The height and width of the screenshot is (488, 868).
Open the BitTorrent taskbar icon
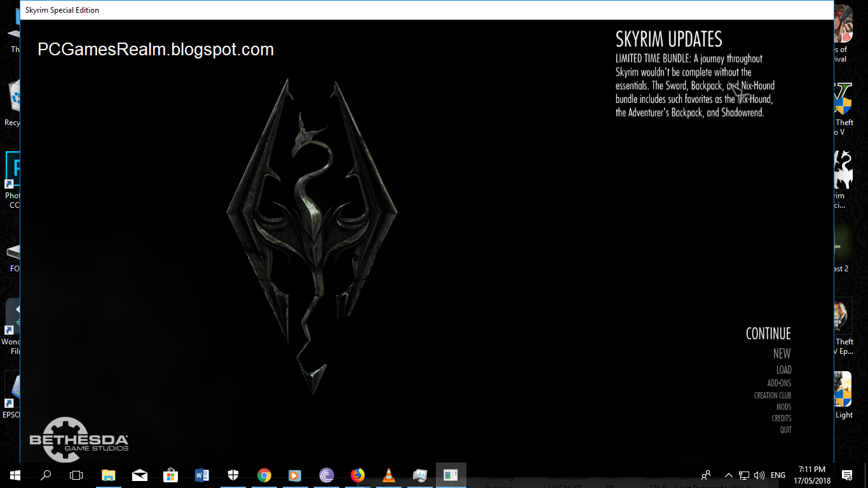click(x=327, y=475)
